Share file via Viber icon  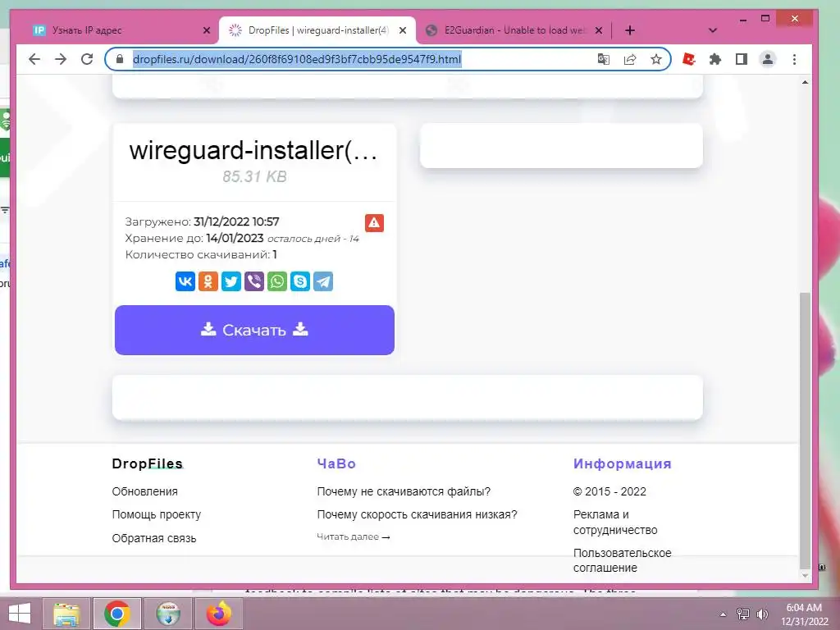[x=254, y=281]
